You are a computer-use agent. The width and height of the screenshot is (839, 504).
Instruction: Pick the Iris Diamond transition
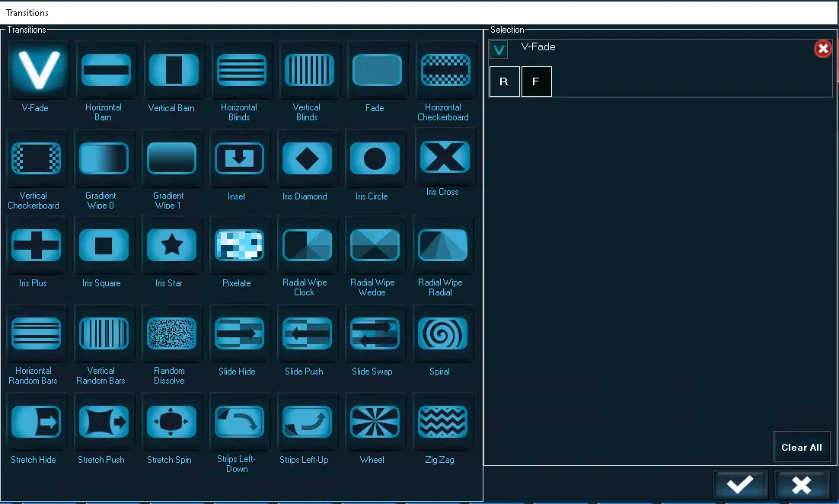(x=305, y=158)
